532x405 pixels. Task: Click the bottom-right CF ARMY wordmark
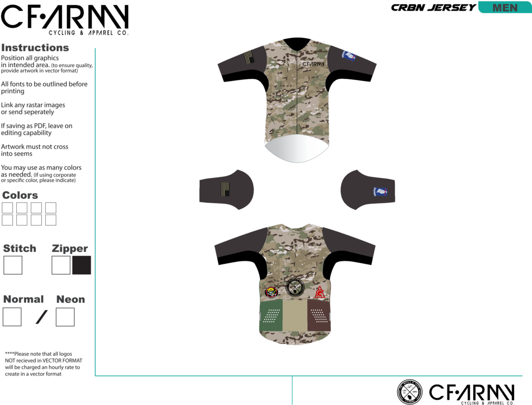(472, 393)
